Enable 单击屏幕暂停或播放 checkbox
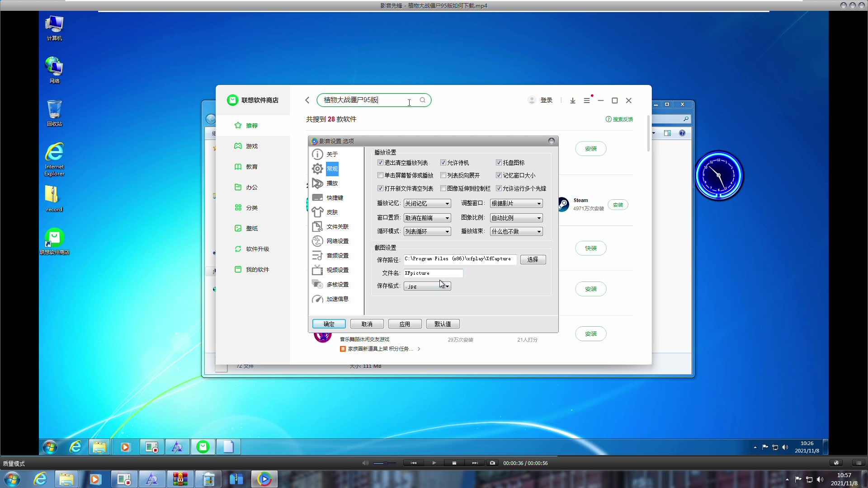The image size is (868, 488). (380, 175)
